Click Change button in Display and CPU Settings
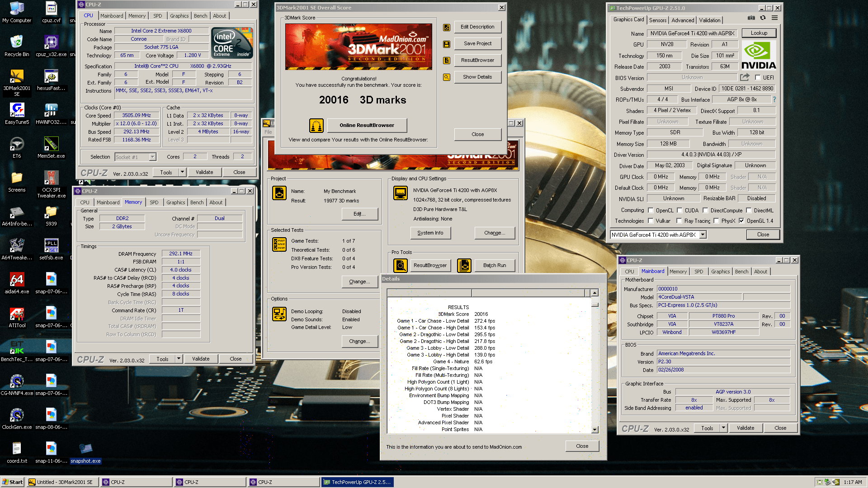Viewport: 868px width, 488px height. pos(495,233)
